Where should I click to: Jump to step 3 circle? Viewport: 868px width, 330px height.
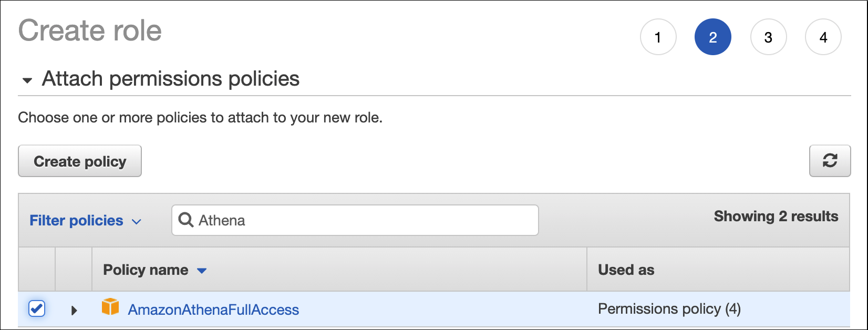(768, 37)
